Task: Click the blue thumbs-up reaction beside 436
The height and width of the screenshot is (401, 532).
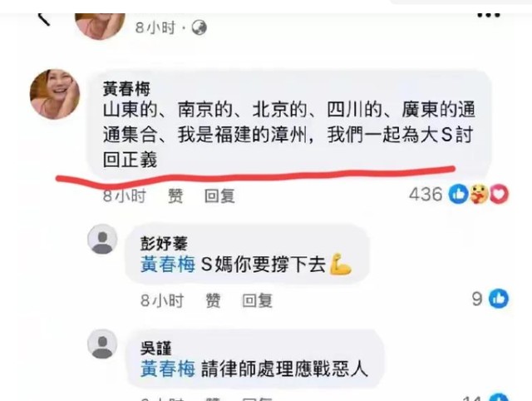Action: [x=458, y=195]
